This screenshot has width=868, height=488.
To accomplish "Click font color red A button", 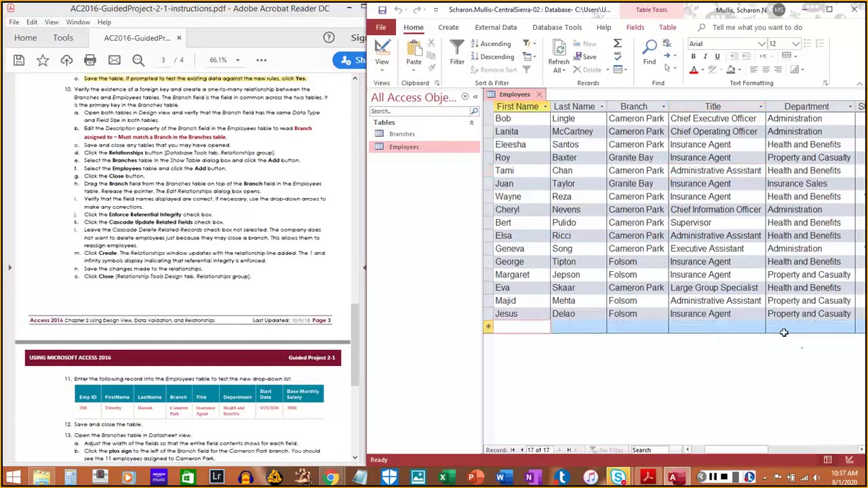I will coord(693,70).
